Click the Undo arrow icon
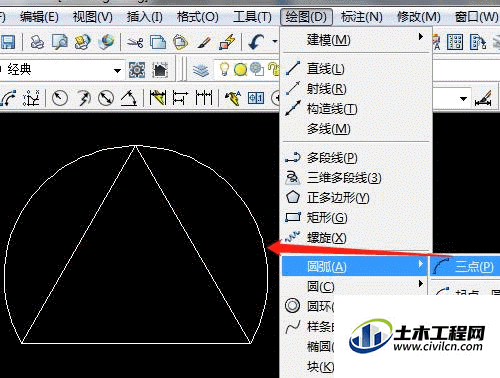Screen dimensions: 500x378 256,42
